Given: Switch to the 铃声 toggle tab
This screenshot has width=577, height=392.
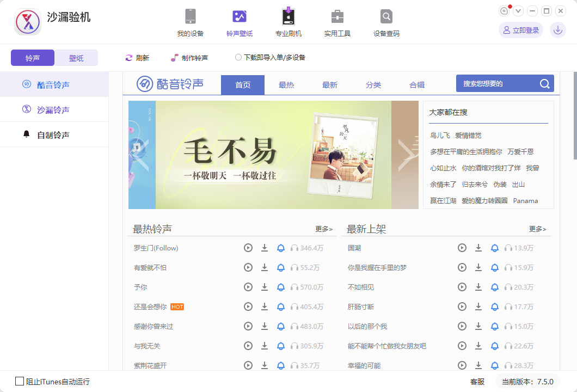Looking at the screenshot, I should (33, 58).
